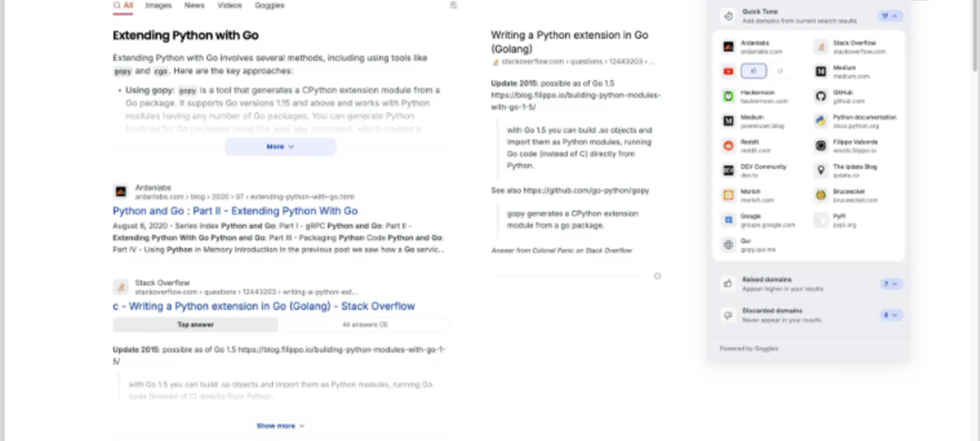Viewport: 980px width, 441px height.
Task: Select the 'All answers' toggle on the Stack Overflow result
Action: (364, 325)
